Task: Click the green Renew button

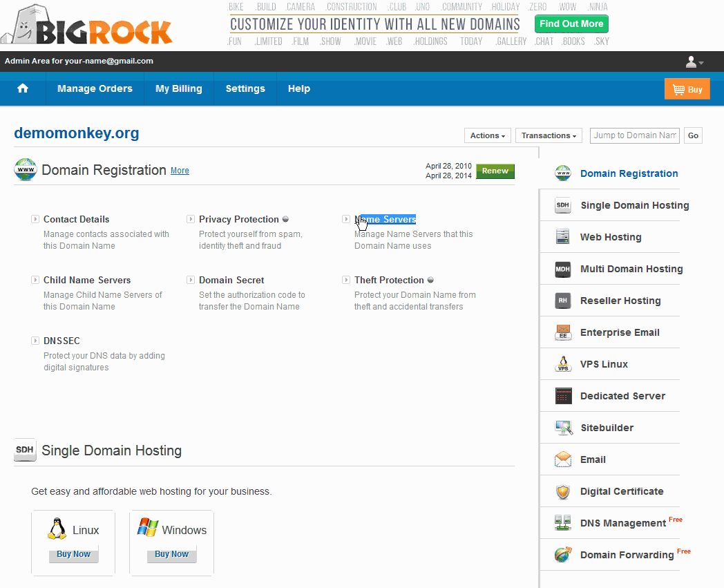Action: (x=495, y=171)
